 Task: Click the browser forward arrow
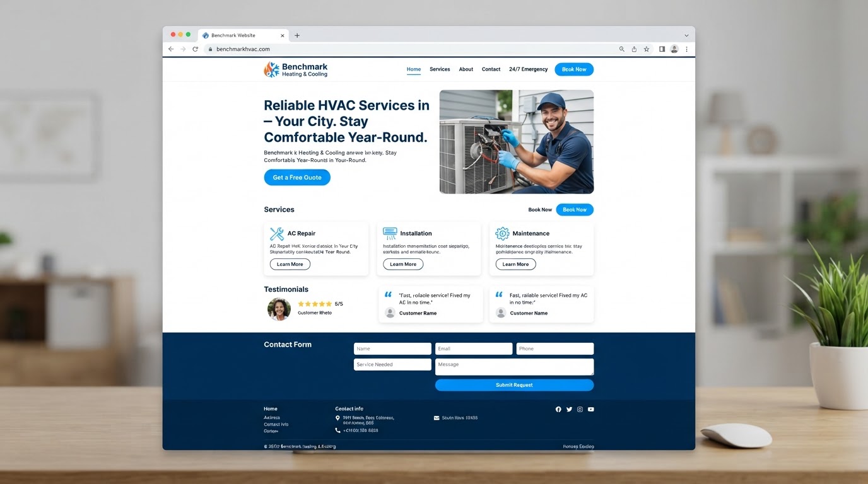pos(183,49)
